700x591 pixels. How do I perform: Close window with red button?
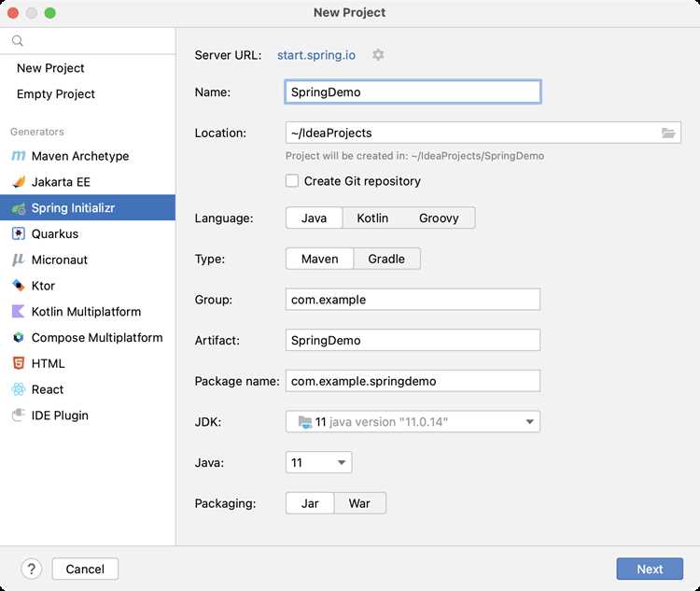pyautogui.click(x=13, y=13)
